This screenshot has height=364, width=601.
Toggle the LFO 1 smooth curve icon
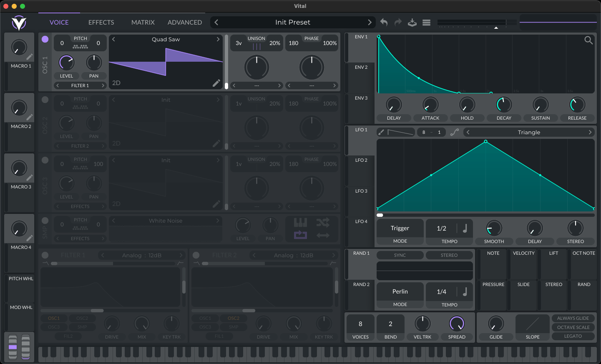pyautogui.click(x=455, y=132)
